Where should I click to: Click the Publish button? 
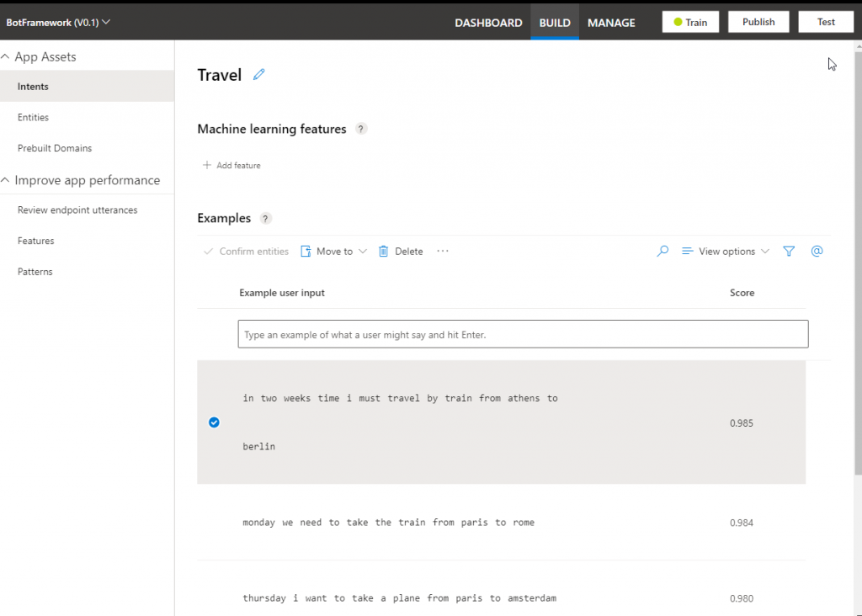[758, 22]
